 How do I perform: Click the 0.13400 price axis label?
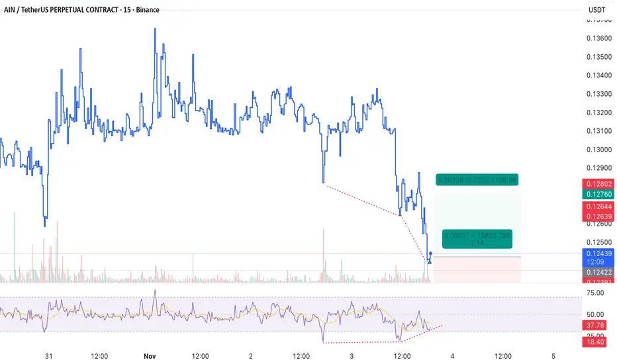(599, 75)
